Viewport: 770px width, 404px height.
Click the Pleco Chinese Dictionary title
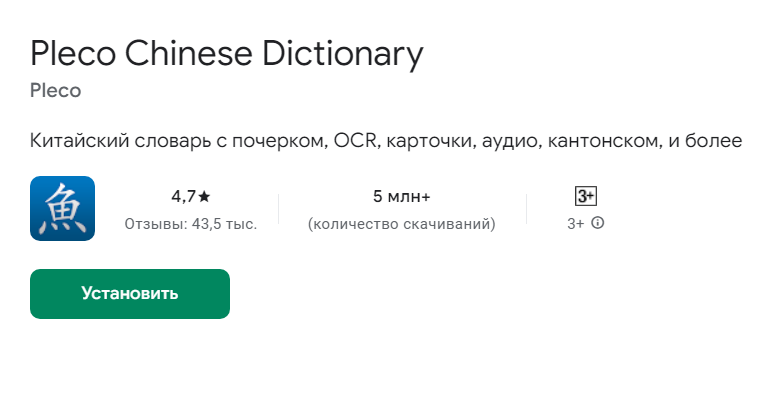pos(227,53)
